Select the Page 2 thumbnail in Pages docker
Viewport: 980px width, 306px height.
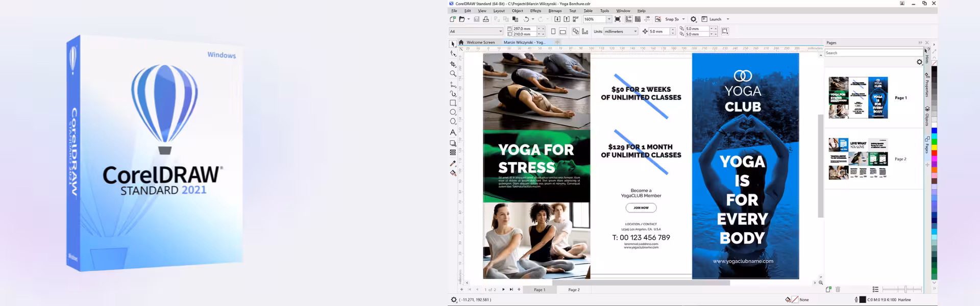858,159
